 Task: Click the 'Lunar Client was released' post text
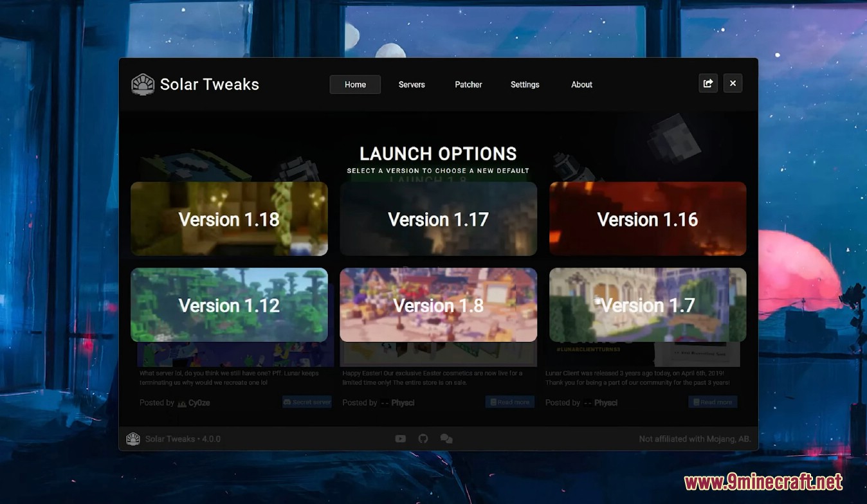(x=637, y=377)
